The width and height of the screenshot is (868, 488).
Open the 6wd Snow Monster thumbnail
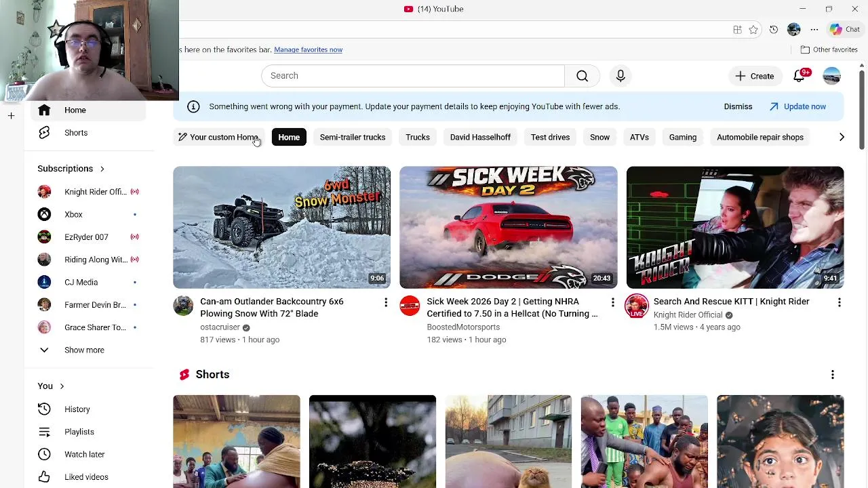tap(281, 227)
